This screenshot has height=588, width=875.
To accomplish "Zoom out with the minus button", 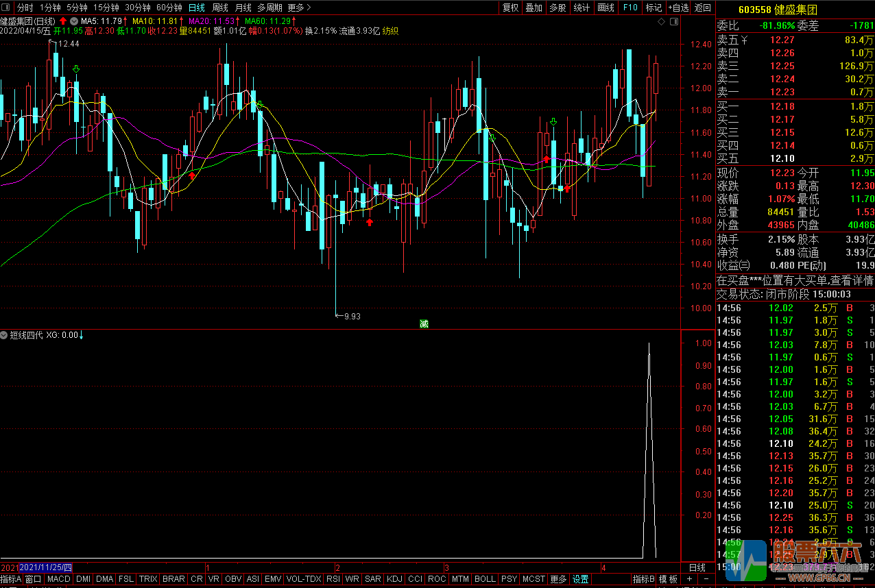I will point(706,579).
